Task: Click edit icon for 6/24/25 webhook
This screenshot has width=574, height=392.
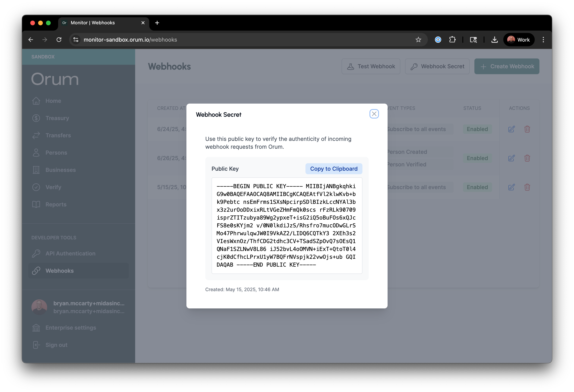Action: 511,129
